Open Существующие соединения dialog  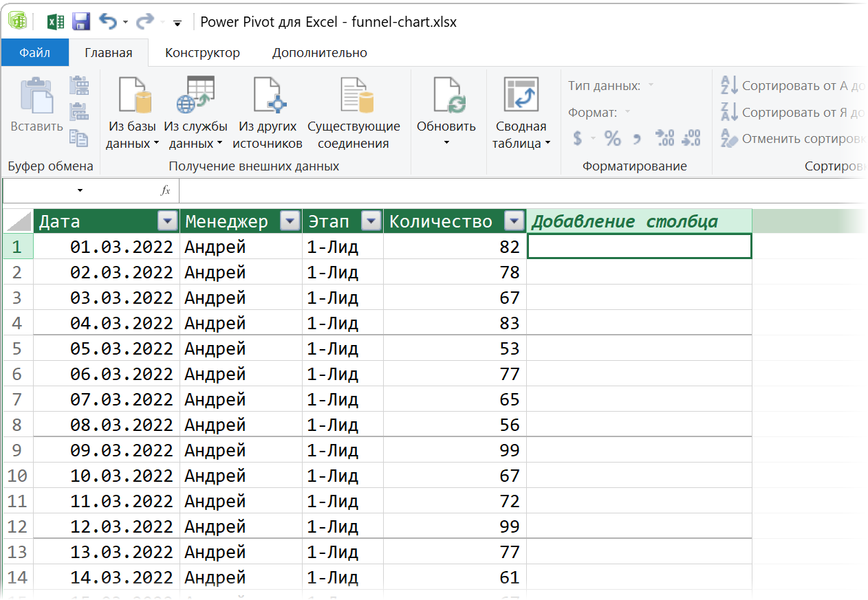click(354, 113)
